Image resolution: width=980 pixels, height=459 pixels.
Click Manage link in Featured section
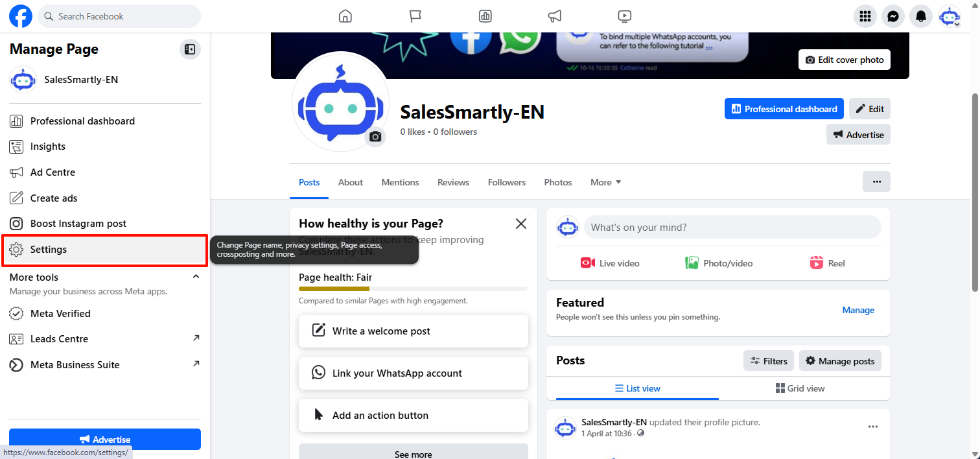point(858,310)
